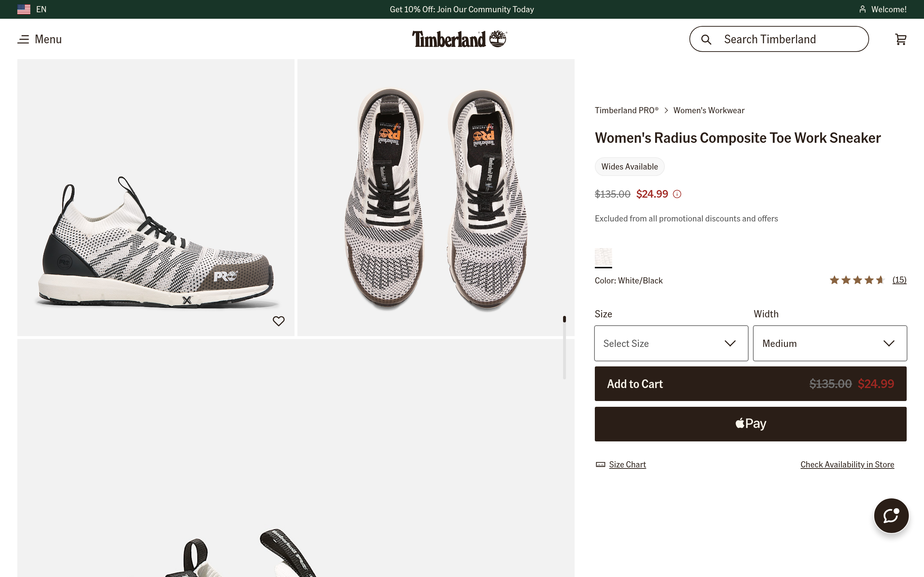Screen dimensions: 924x577
Task: Expand the Select Size dropdown
Action: coord(671,343)
